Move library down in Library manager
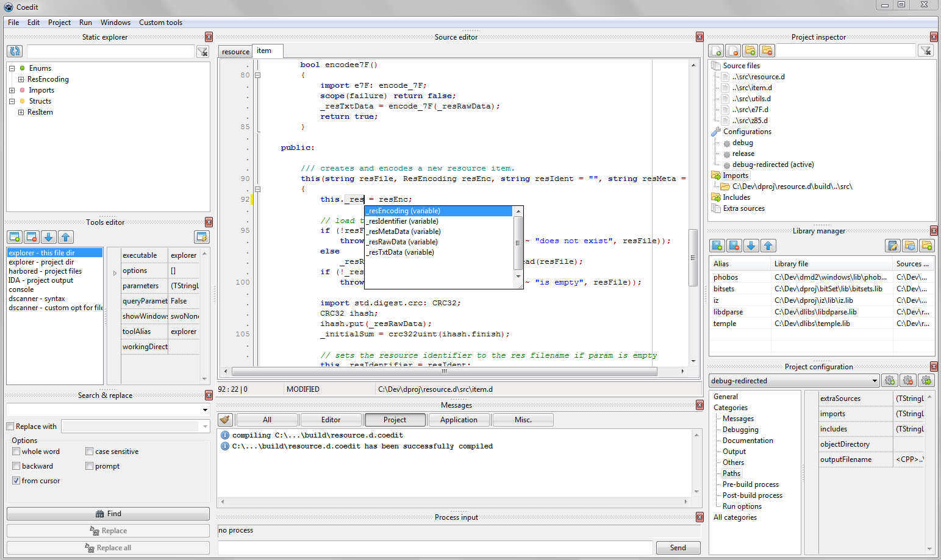This screenshot has width=941, height=560. coord(751,246)
